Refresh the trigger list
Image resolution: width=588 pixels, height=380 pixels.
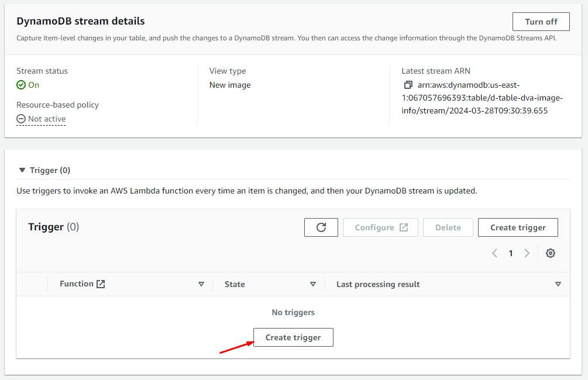[321, 227]
